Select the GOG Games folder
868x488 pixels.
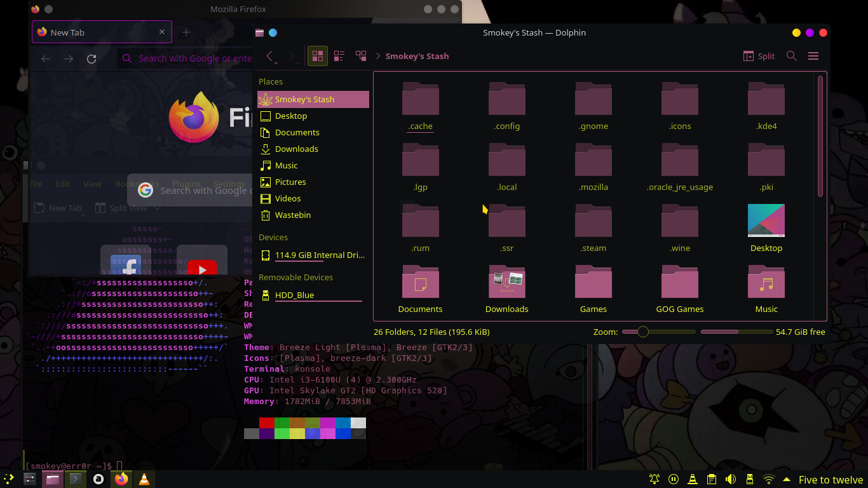[x=679, y=290]
